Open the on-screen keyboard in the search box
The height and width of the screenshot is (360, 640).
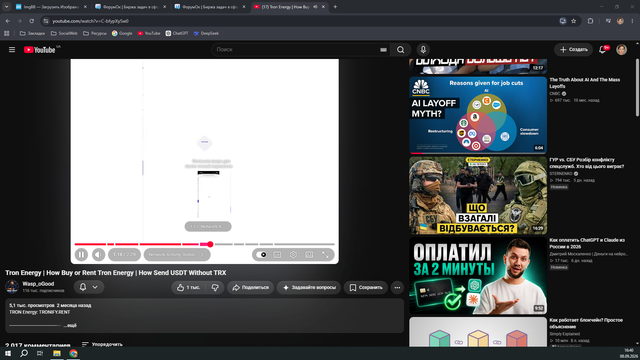tap(383, 50)
